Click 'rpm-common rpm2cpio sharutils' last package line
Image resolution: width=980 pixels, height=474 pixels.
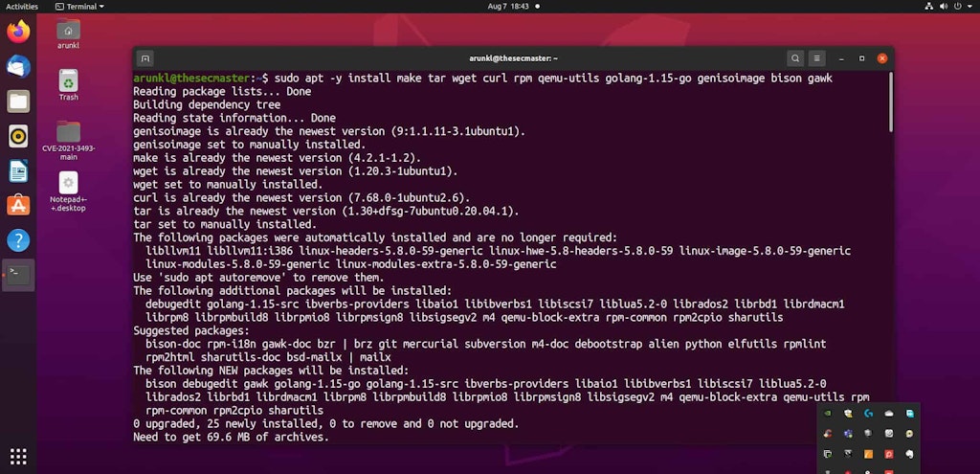tap(234, 410)
